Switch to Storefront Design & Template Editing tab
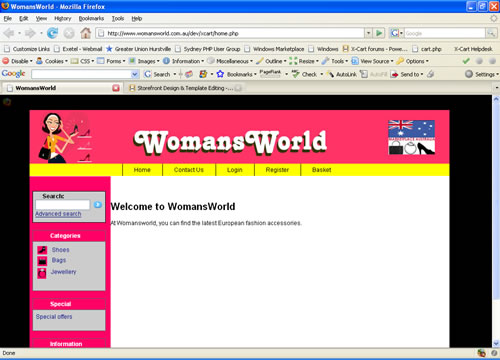The image size is (500, 360). (x=185, y=88)
